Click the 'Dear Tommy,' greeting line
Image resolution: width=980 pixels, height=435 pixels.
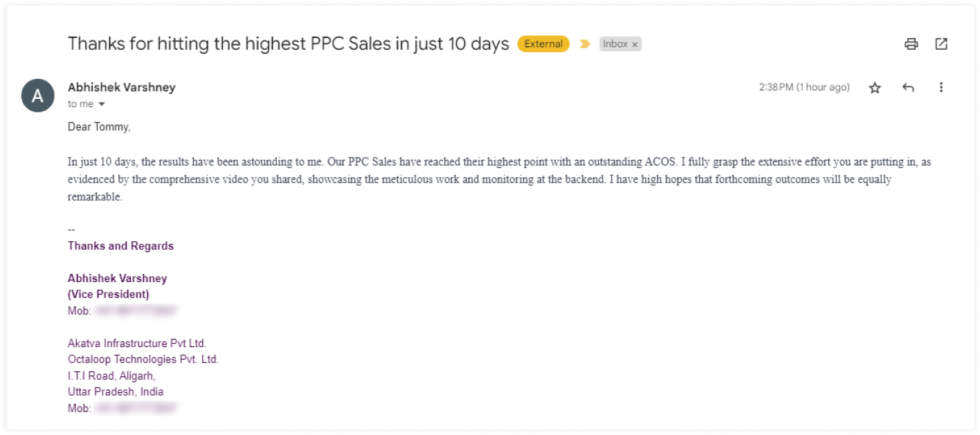99,127
